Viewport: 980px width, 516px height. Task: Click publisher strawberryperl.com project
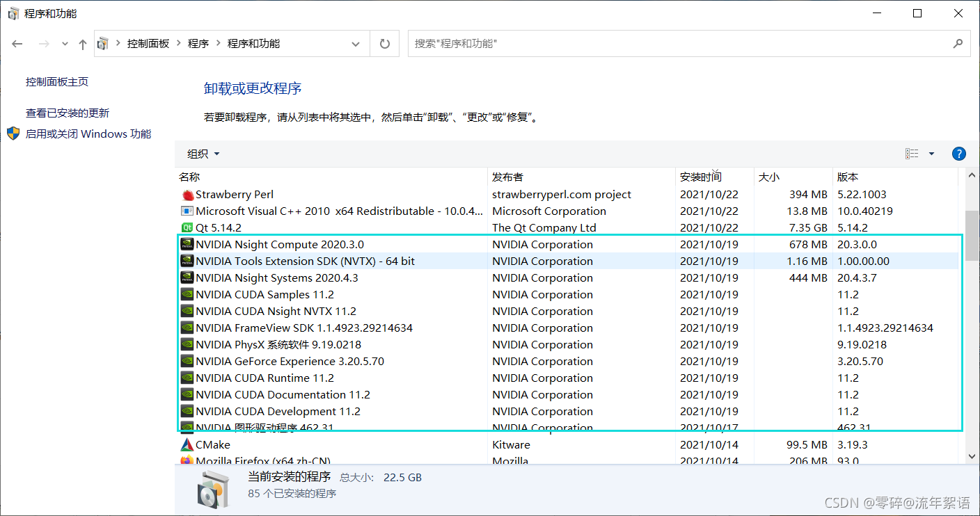click(x=562, y=195)
